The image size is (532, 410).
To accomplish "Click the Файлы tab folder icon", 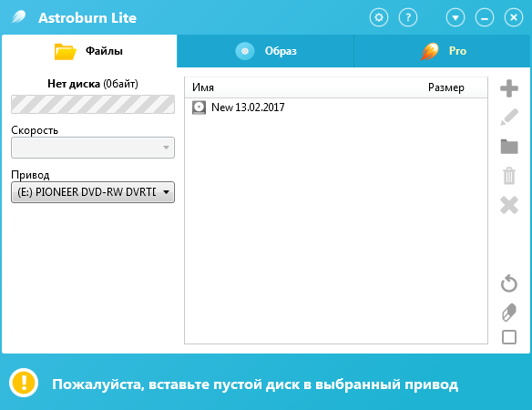I will click(x=66, y=52).
